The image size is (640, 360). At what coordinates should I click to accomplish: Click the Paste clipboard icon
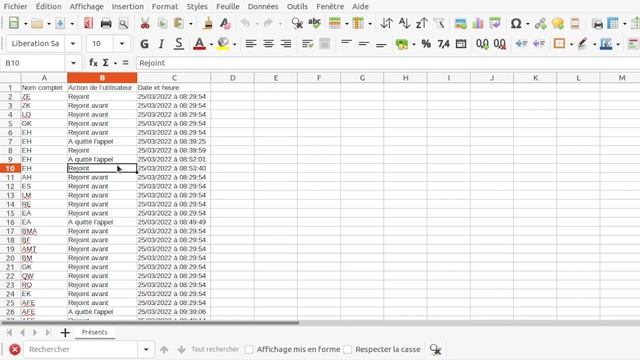tap(179, 23)
